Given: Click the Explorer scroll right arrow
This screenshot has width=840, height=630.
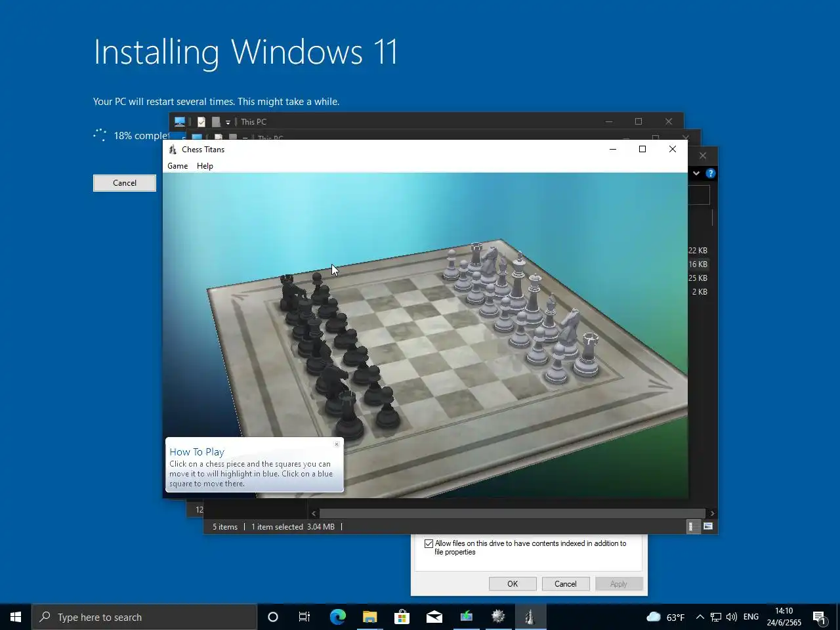Looking at the screenshot, I should tap(712, 513).
